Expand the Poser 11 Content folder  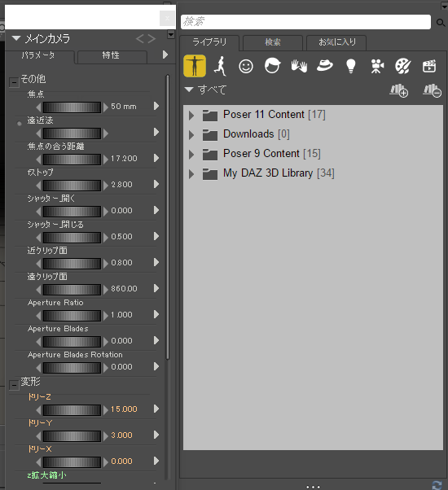tap(191, 116)
